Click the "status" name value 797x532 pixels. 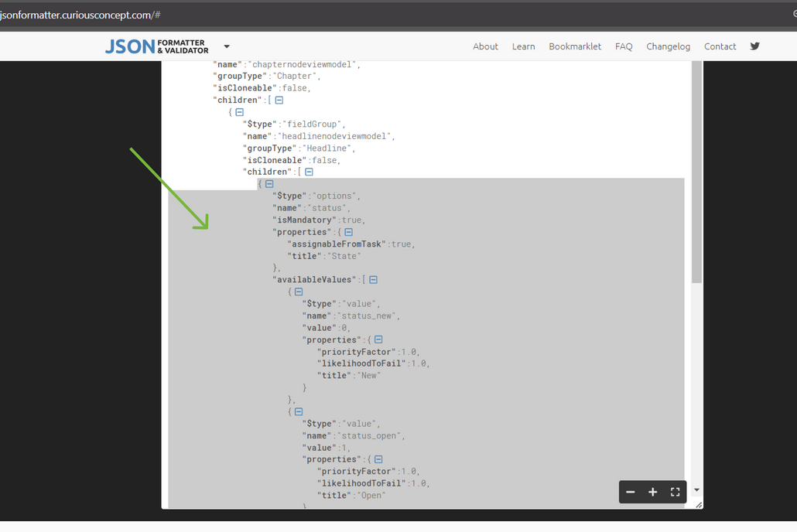coord(328,208)
